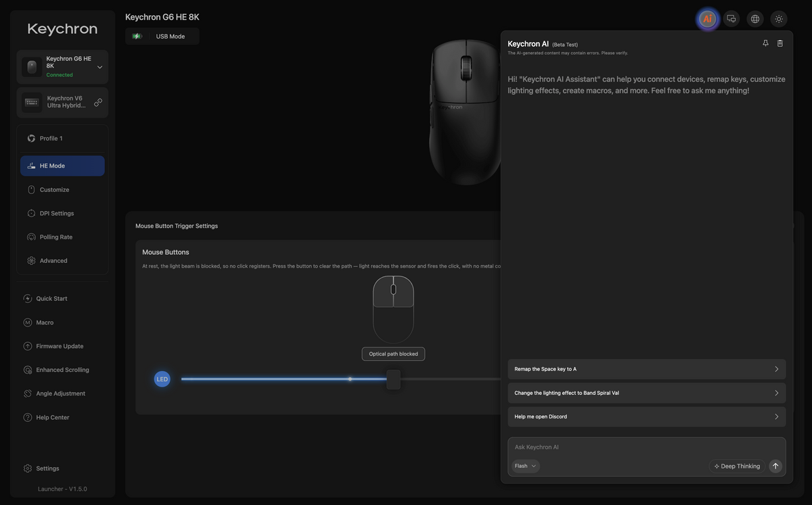The width and height of the screenshot is (812, 505).
Task: Open the feedback chat icon in header
Action: [731, 19]
